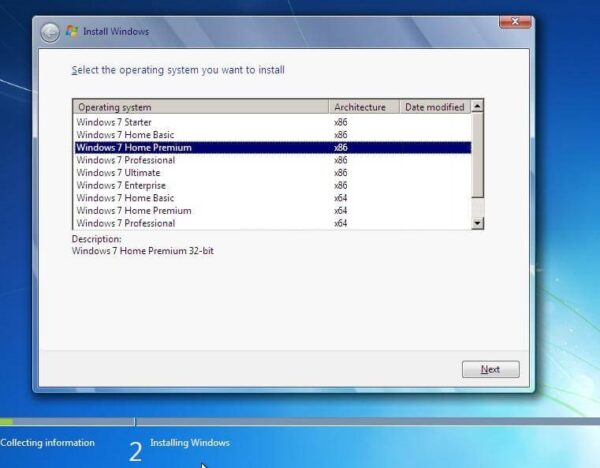This screenshot has width=600, height=468.
Task: Click the 'Windows 7 Home Premium 32-bit' description text
Action: pos(143,251)
